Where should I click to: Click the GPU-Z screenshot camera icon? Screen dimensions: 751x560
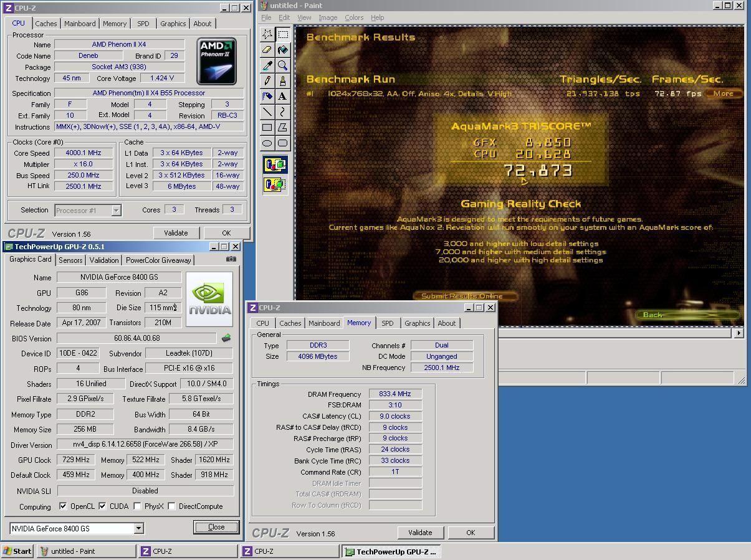point(231,259)
